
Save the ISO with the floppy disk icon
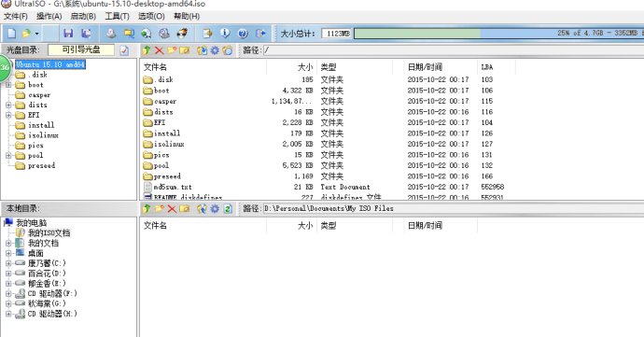tap(68, 34)
